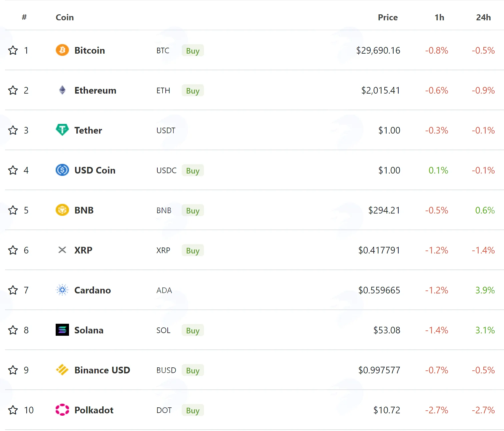The width and height of the screenshot is (504, 431).
Task: Click the Polkadot pink logo icon
Action: [x=62, y=410]
